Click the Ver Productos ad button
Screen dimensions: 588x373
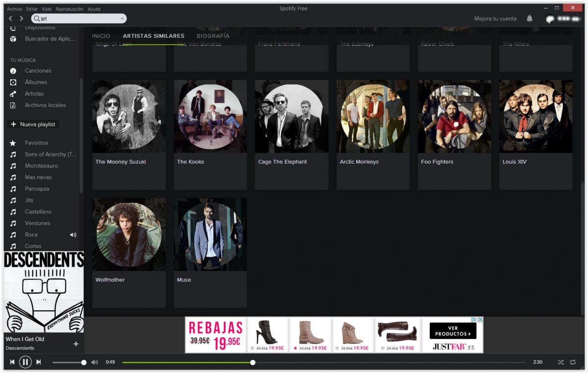[x=453, y=331]
